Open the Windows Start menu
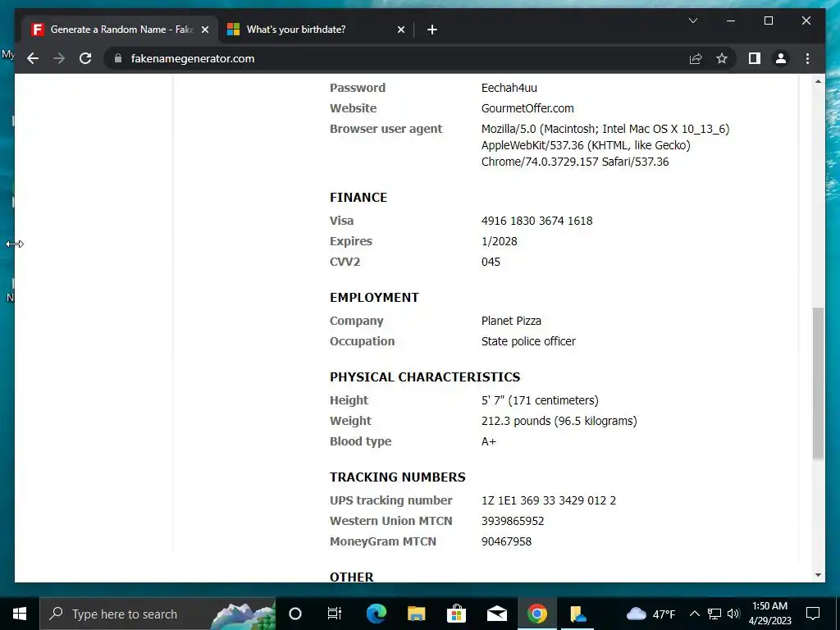 pos(20,614)
